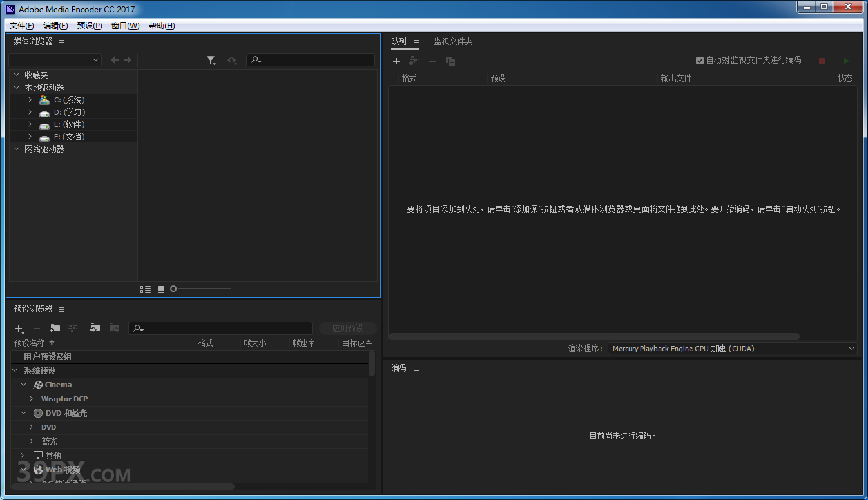868x500 pixels.
Task: Collapse the 系统预设 group
Action: coord(15,370)
